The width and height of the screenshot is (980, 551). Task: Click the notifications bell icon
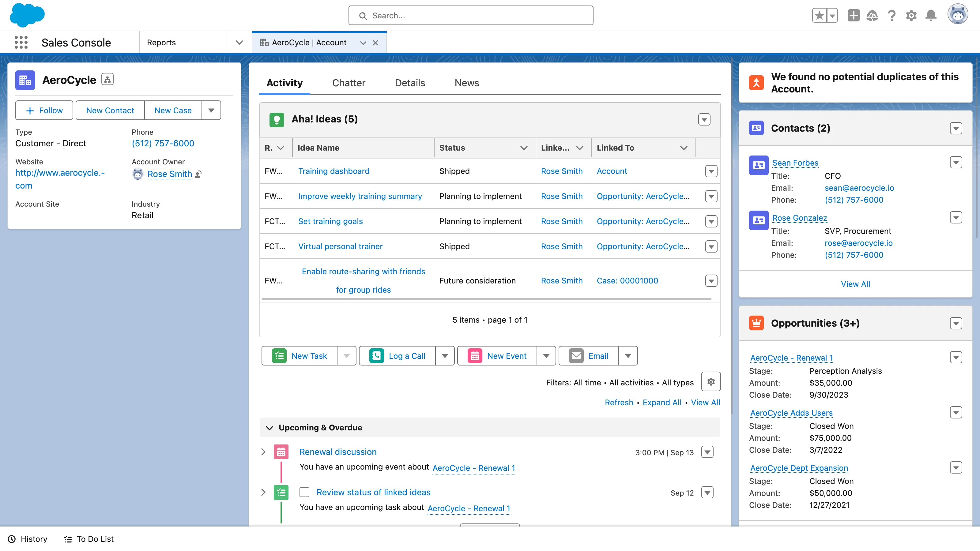(931, 15)
